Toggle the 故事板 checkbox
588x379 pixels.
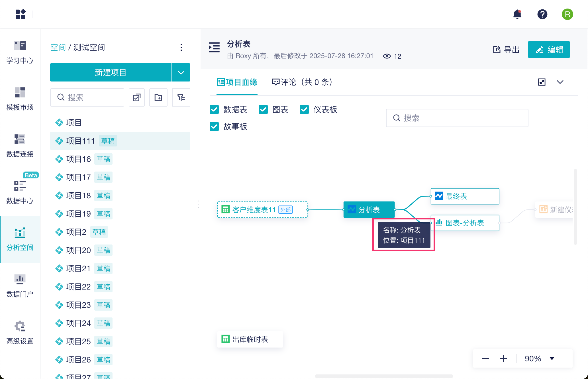(x=214, y=127)
